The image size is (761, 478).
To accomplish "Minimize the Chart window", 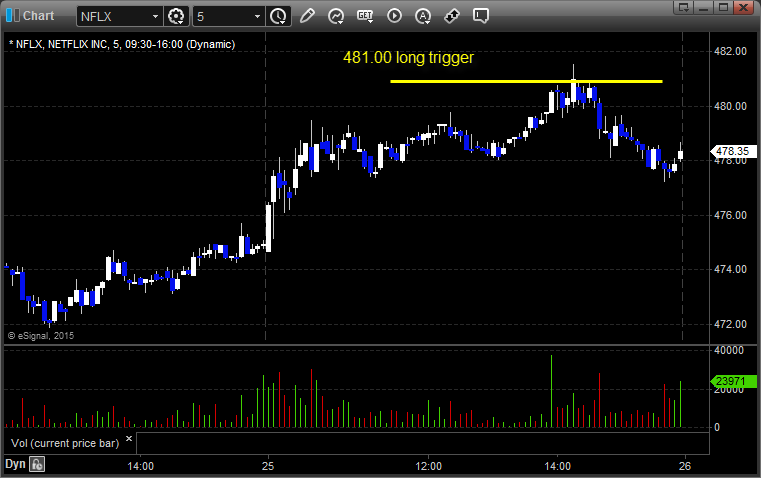I will point(703,7).
